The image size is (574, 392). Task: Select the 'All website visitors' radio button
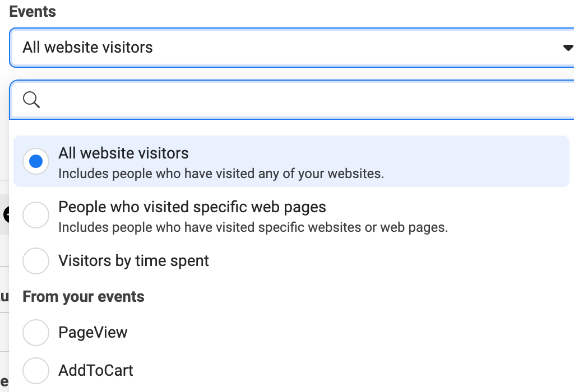coord(35,161)
